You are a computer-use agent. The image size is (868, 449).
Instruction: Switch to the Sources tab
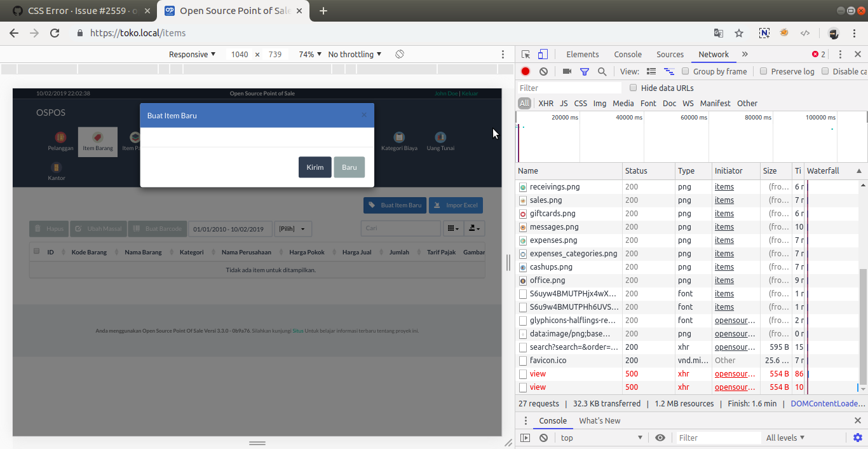[x=670, y=54]
